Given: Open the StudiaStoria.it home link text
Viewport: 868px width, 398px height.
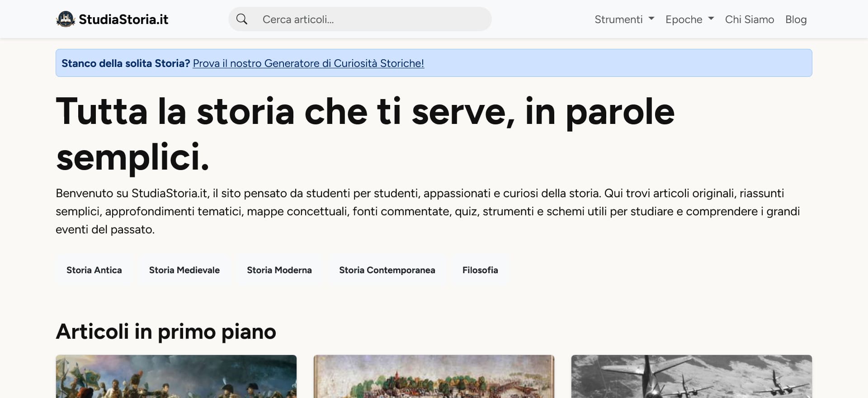Looking at the screenshot, I should click(x=123, y=19).
